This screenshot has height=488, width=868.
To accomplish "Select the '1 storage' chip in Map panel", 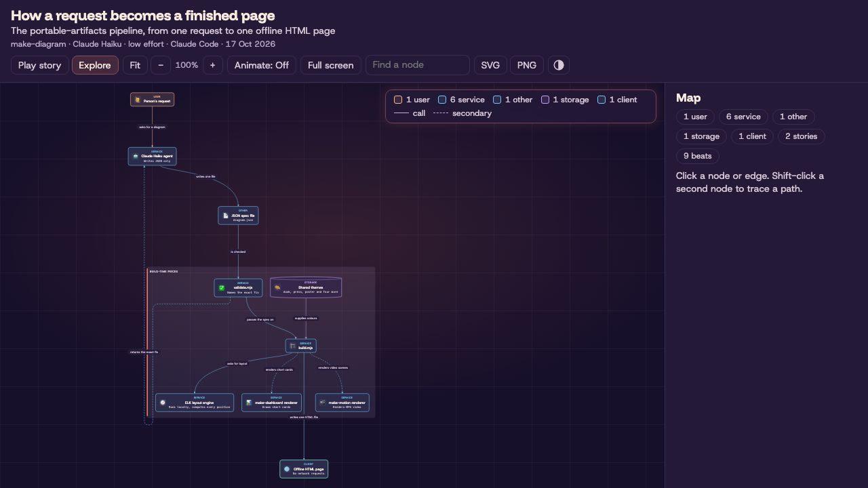I will click(x=701, y=136).
